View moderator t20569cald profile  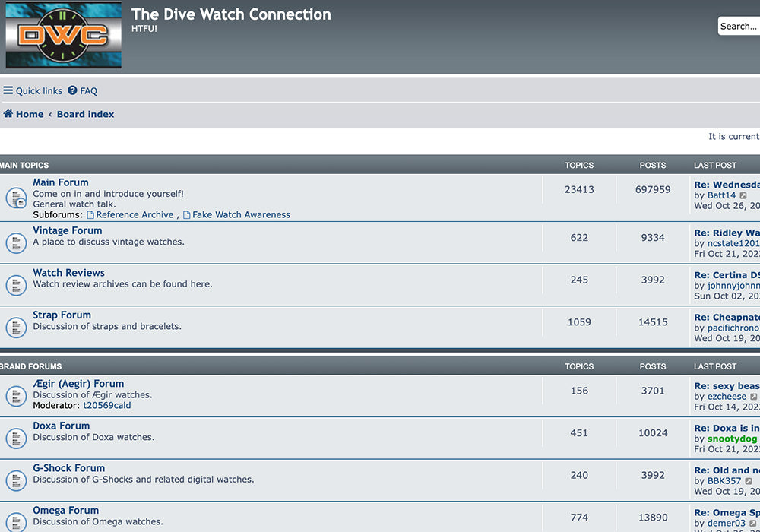(x=107, y=406)
